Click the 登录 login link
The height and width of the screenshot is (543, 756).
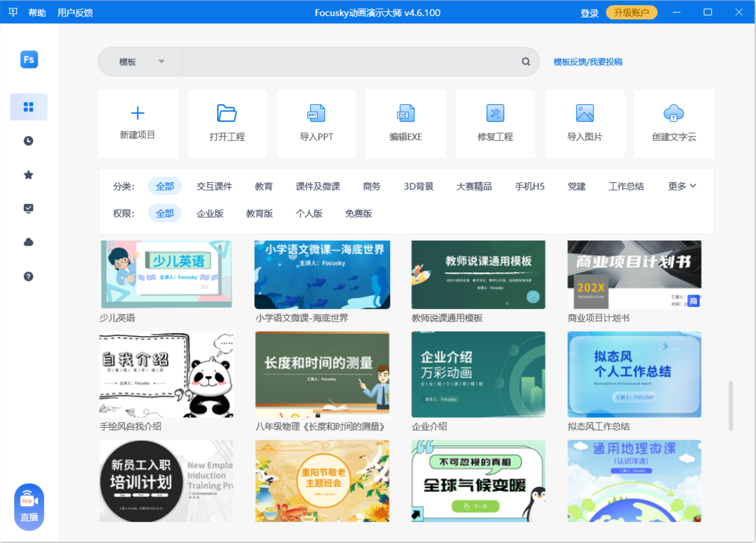(589, 13)
